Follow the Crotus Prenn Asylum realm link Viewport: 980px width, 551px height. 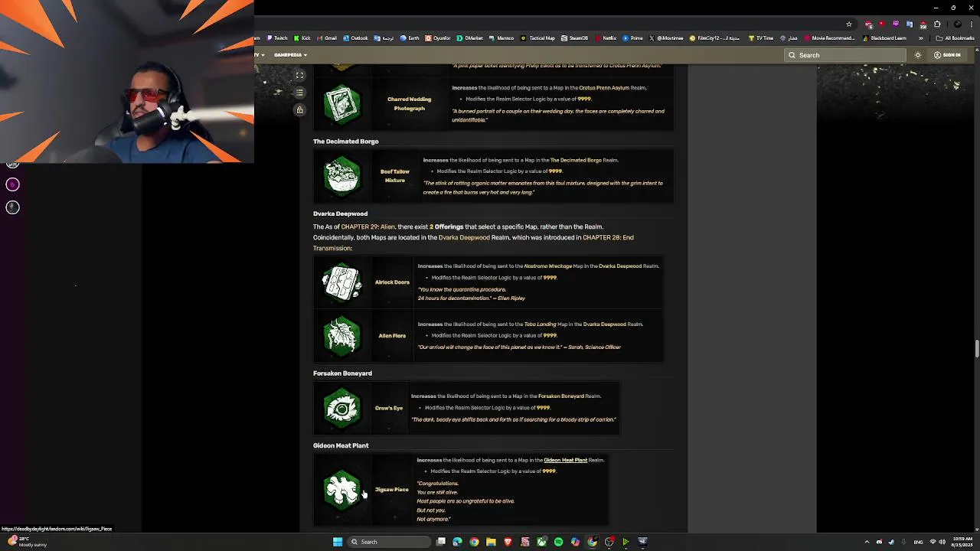pos(604,88)
